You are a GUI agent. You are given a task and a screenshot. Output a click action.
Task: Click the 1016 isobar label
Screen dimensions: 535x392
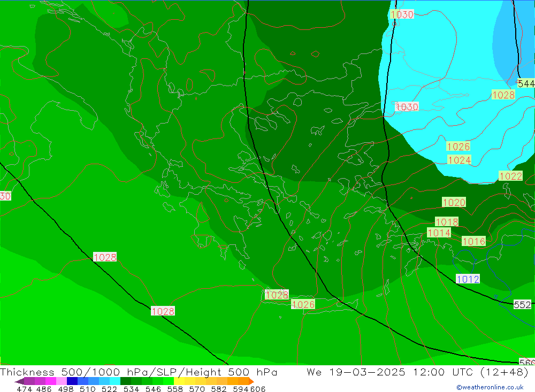(473, 241)
